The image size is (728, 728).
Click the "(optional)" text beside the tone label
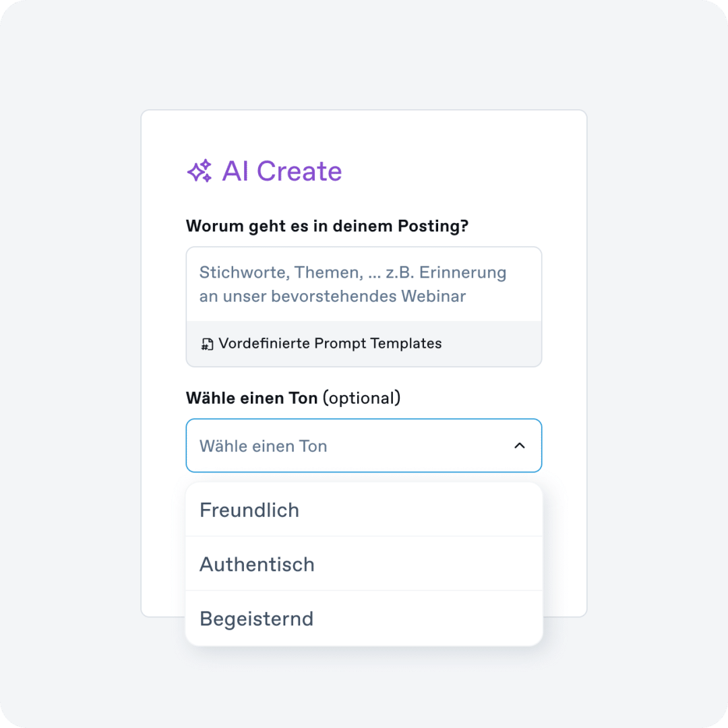362,398
